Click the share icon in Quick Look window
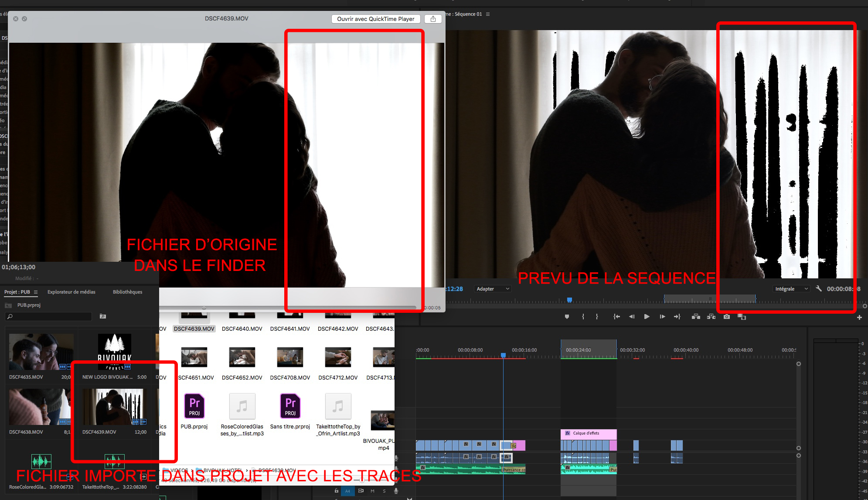This screenshot has width=868, height=500. (x=433, y=19)
